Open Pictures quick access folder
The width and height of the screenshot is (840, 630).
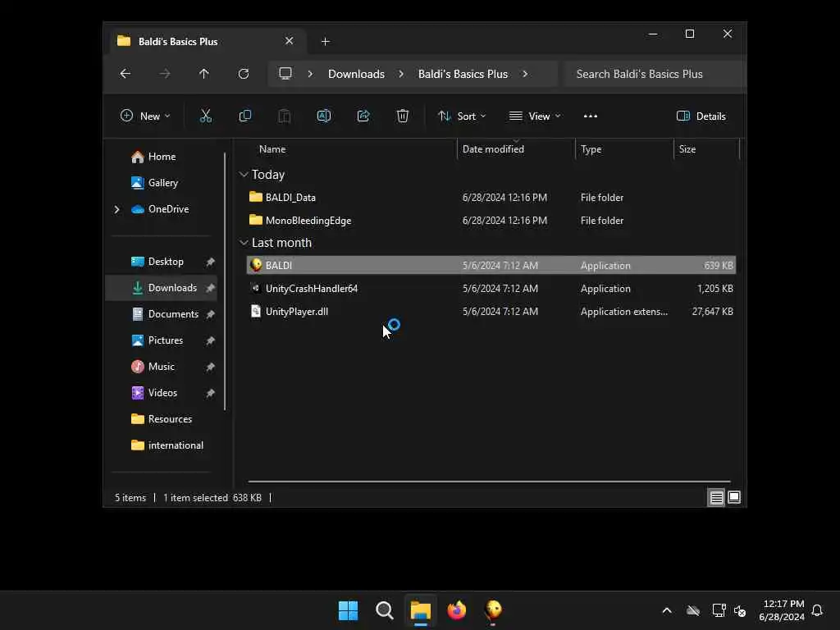tap(166, 340)
